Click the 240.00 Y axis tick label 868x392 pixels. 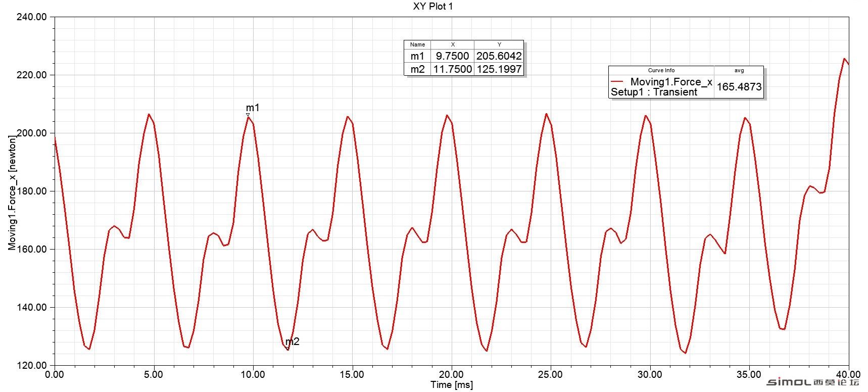[x=31, y=17]
